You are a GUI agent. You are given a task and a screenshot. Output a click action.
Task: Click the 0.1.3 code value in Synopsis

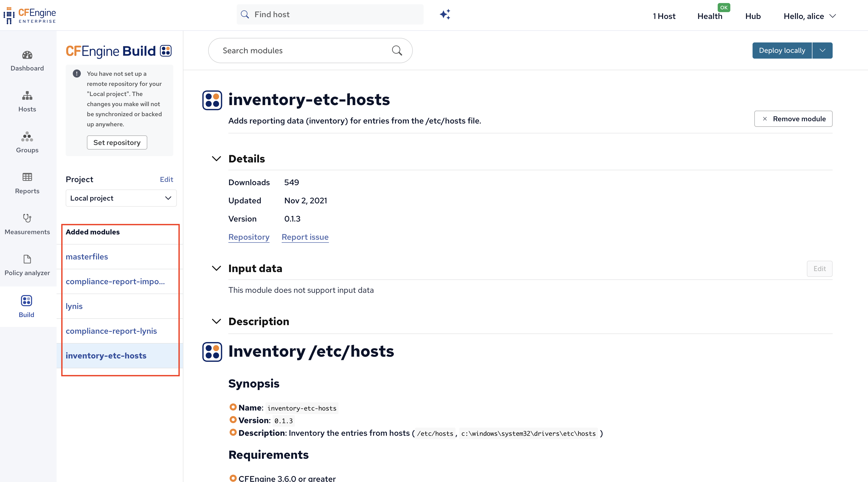click(x=283, y=421)
